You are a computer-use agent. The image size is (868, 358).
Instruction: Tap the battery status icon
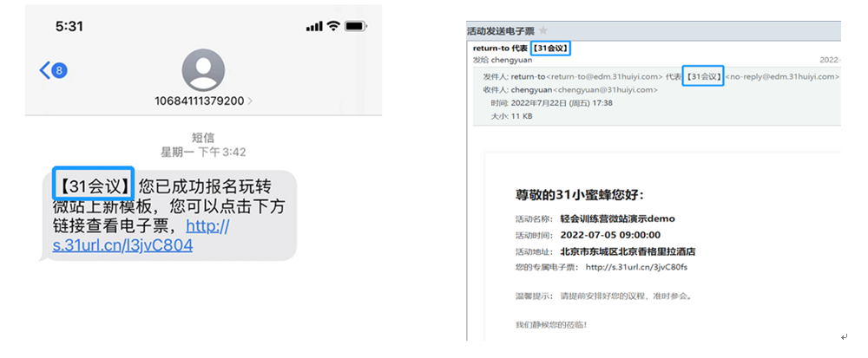click(355, 26)
